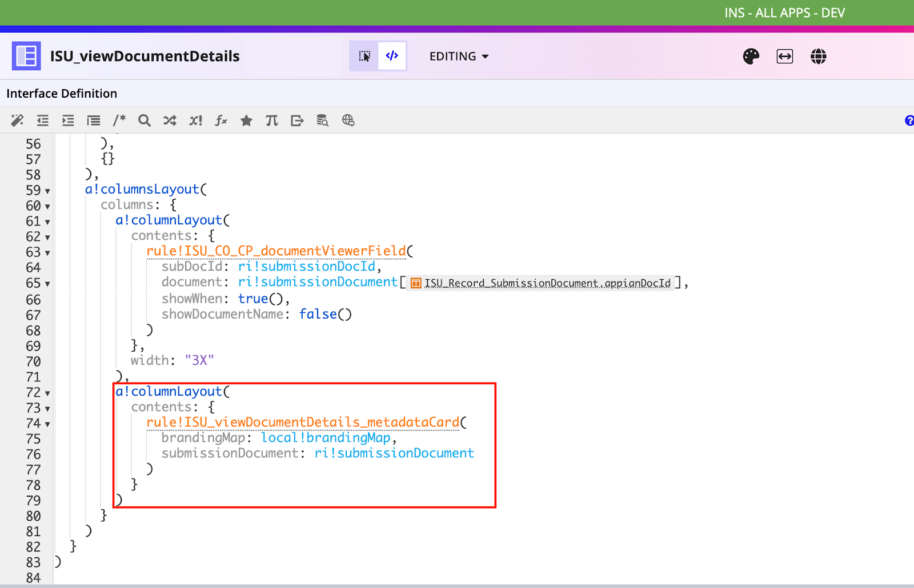Click a!columnsLayout on line 59
Screen dimensions: 914x588
click(142, 190)
